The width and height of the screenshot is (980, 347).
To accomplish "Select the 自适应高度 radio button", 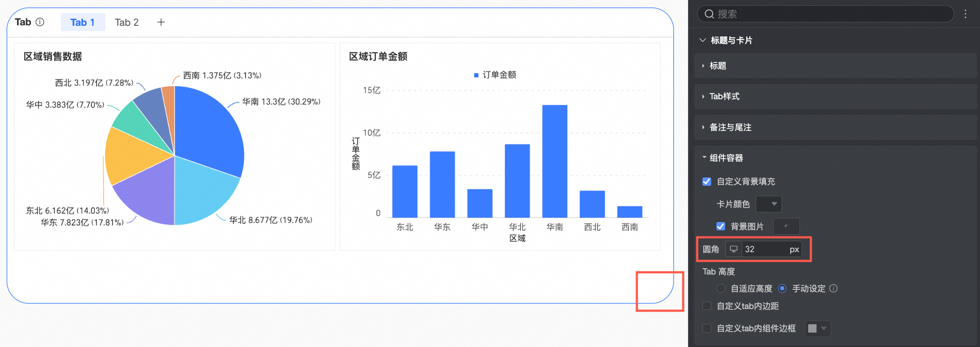I will tap(721, 288).
